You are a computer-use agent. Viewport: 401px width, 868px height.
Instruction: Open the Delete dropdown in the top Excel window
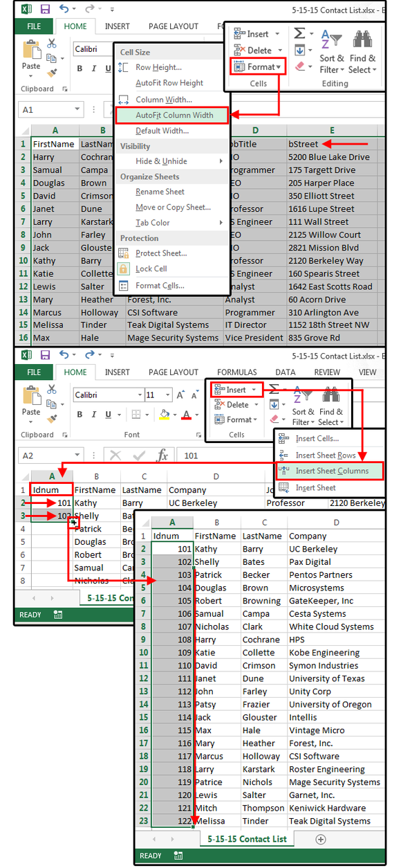pyautogui.click(x=257, y=50)
